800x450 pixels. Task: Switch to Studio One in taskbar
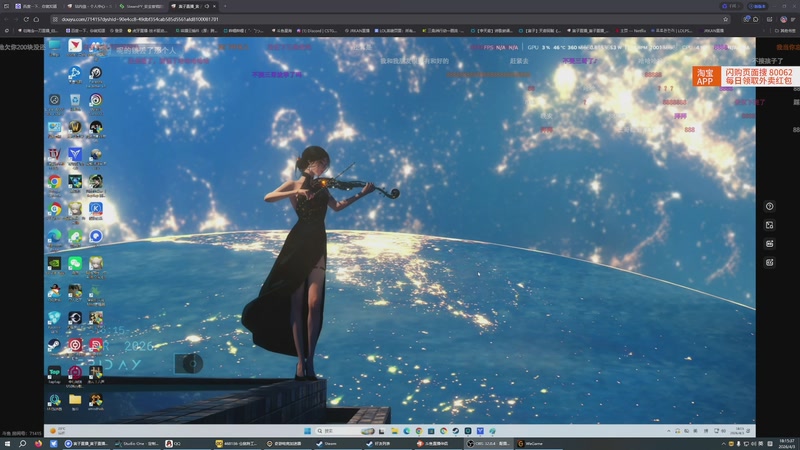coord(136,444)
